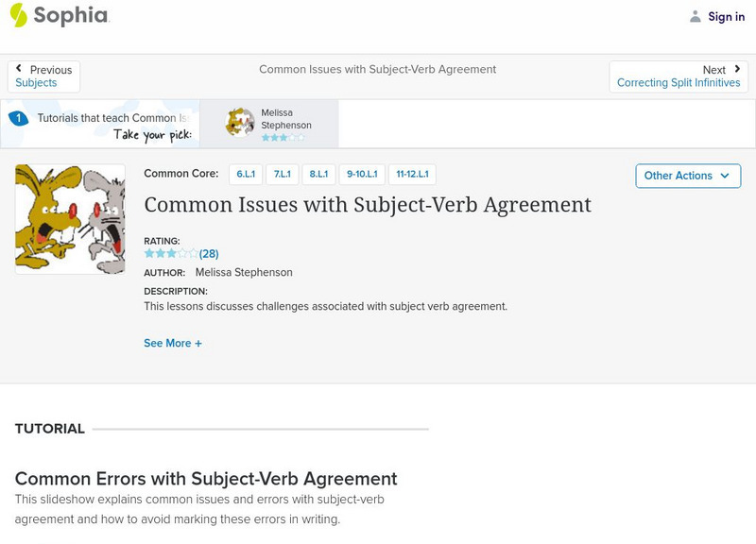Click the Sign in person icon
The height and width of the screenshot is (544, 756).
(x=696, y=15)
